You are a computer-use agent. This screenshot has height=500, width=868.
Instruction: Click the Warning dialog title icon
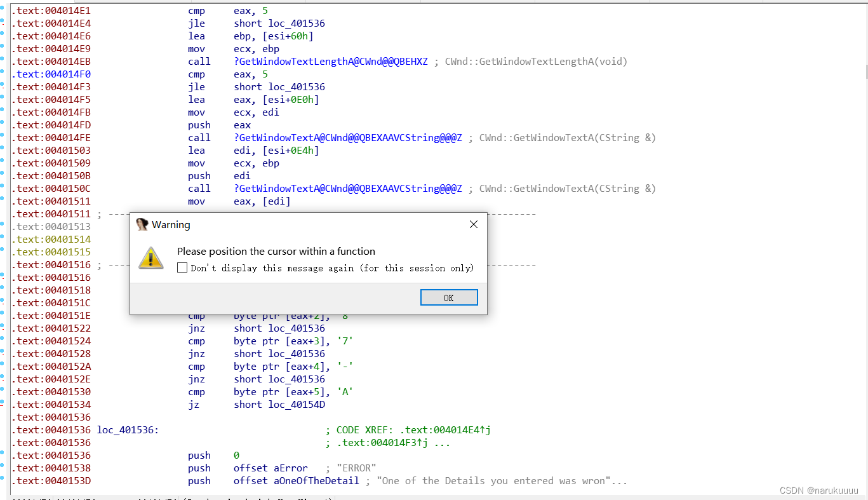142,224
